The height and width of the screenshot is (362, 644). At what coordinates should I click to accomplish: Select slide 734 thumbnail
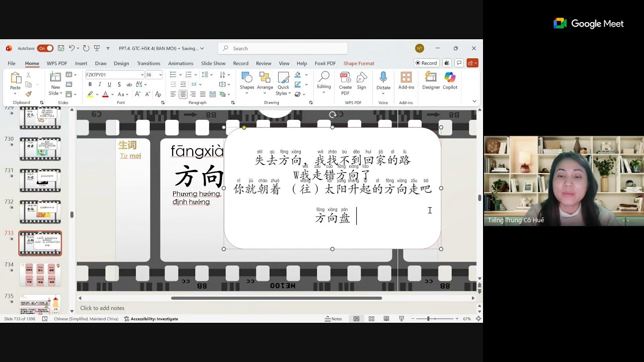40,275
